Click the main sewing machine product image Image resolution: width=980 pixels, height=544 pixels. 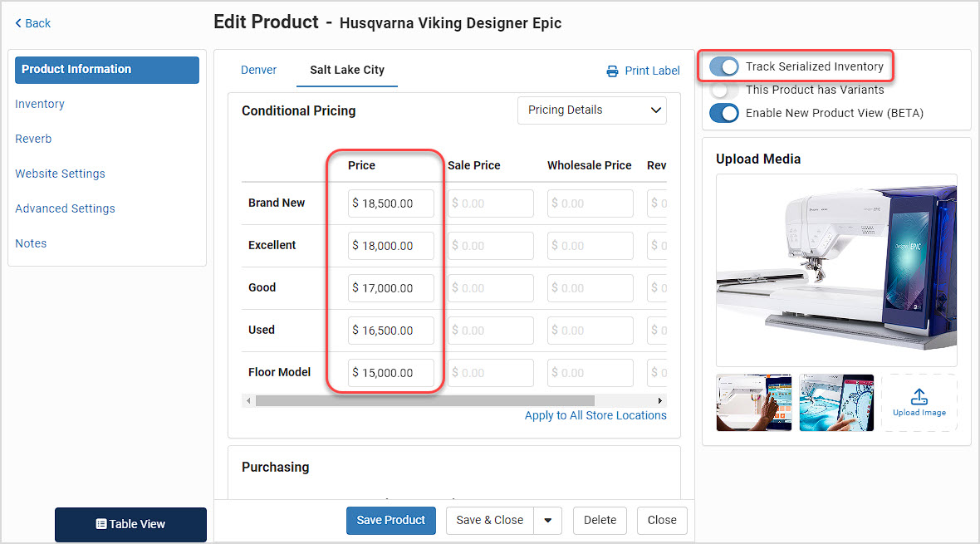click(x=836, y=270)
